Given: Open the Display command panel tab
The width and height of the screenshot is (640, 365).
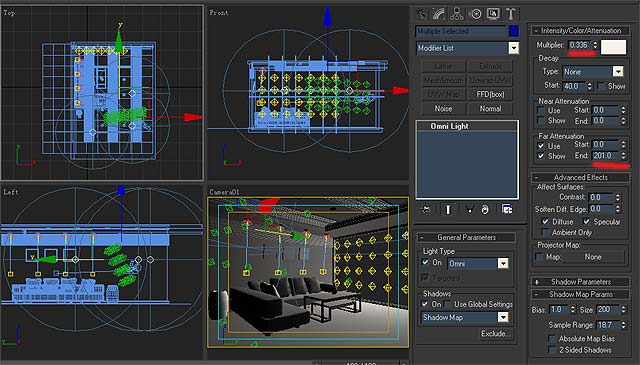Looking at the screenshot, I should pos(493,14).
